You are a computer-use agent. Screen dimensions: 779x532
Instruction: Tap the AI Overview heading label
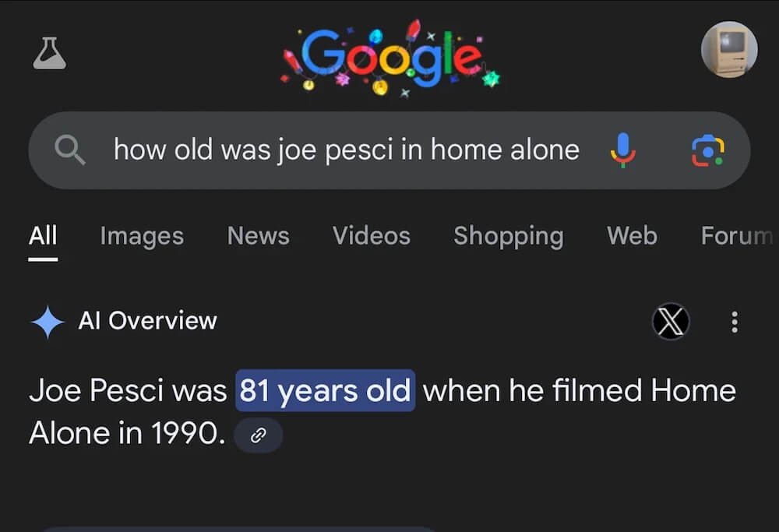tap(147, 321)
